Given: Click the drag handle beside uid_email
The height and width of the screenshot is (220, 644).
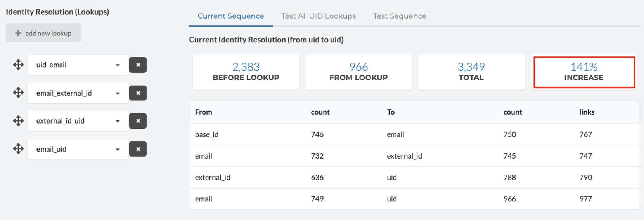Looking at the screenshot, I should [x=18, y=65].
